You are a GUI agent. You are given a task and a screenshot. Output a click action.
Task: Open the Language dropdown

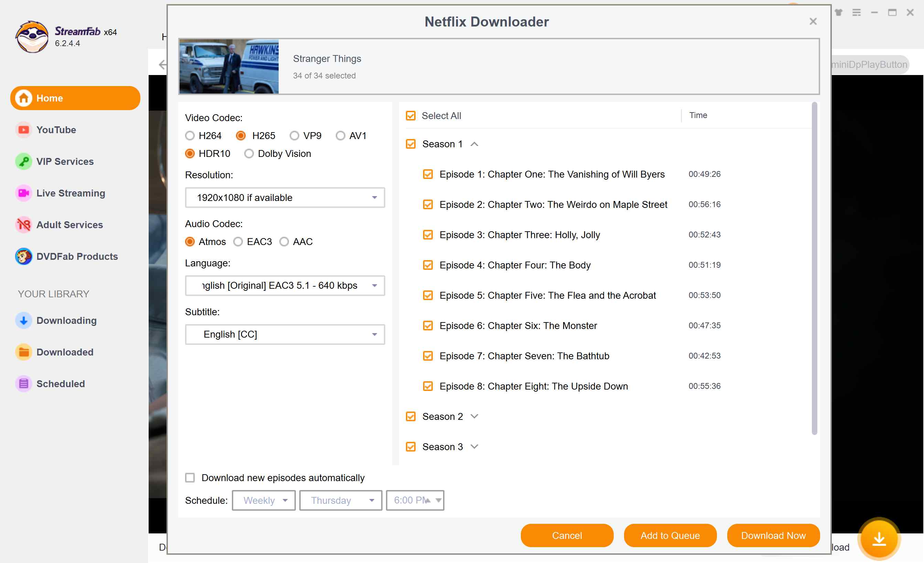tap(285, 285)
